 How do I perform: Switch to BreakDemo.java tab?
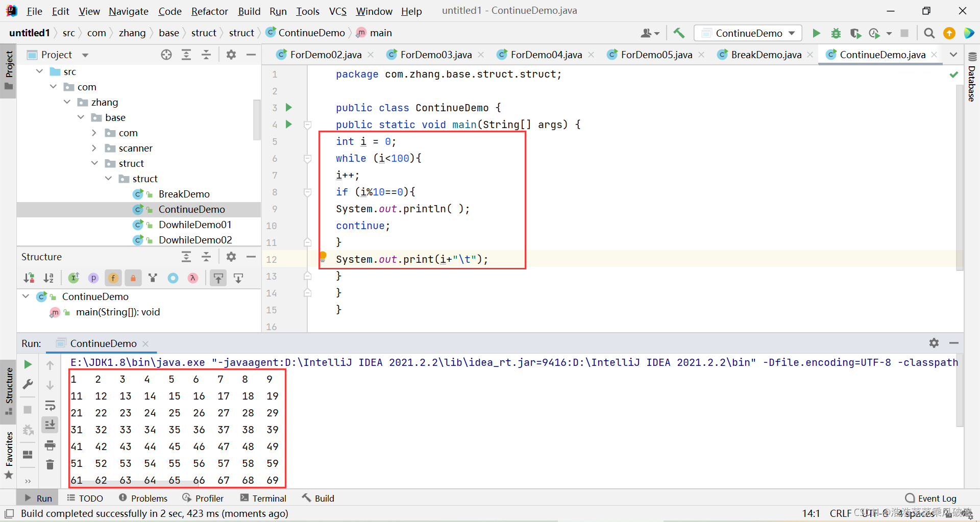tap(766, 55)
